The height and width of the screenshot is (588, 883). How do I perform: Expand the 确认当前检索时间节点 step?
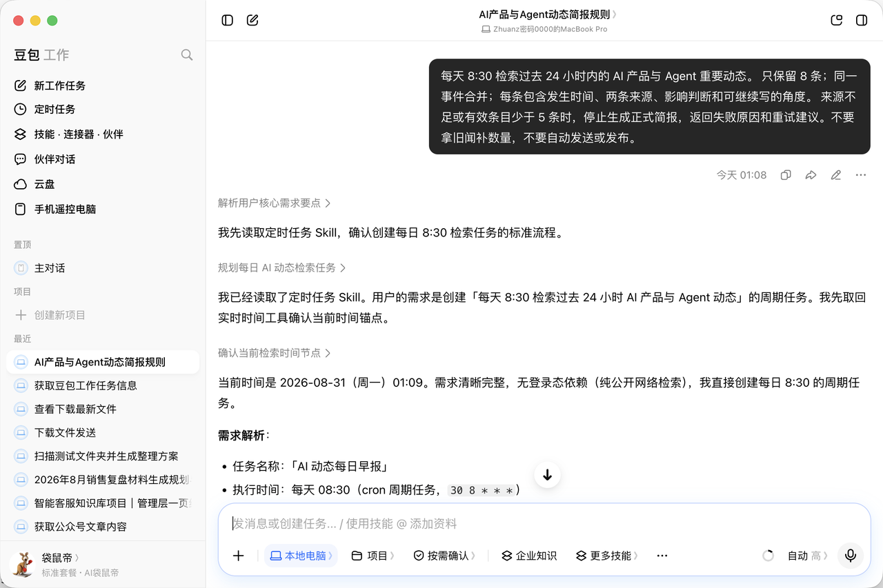[275, 353]
